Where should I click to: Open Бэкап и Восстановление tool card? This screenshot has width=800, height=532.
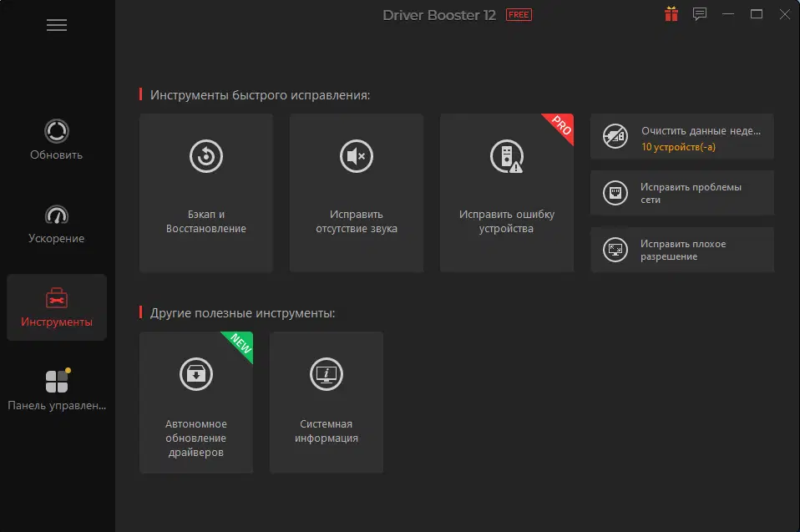pyautogui.click(x=206, y=193)
